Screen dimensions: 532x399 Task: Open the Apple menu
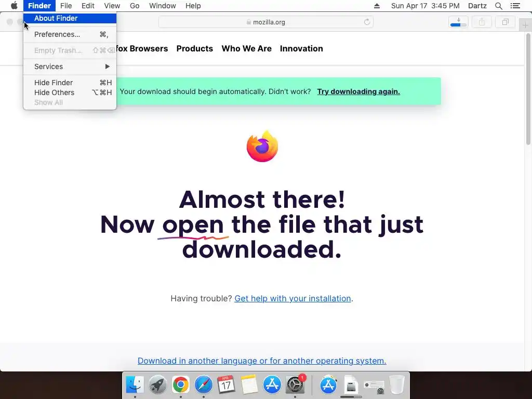click(x=14, y=6)
